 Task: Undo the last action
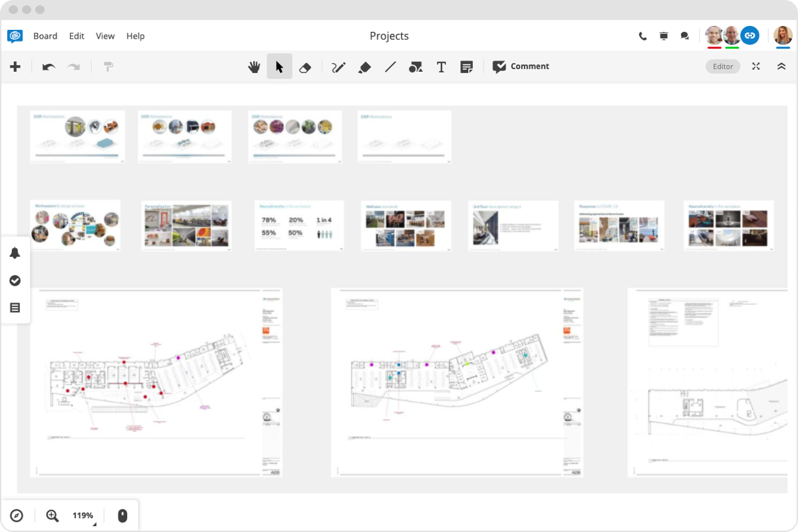(x=49, y=66)
